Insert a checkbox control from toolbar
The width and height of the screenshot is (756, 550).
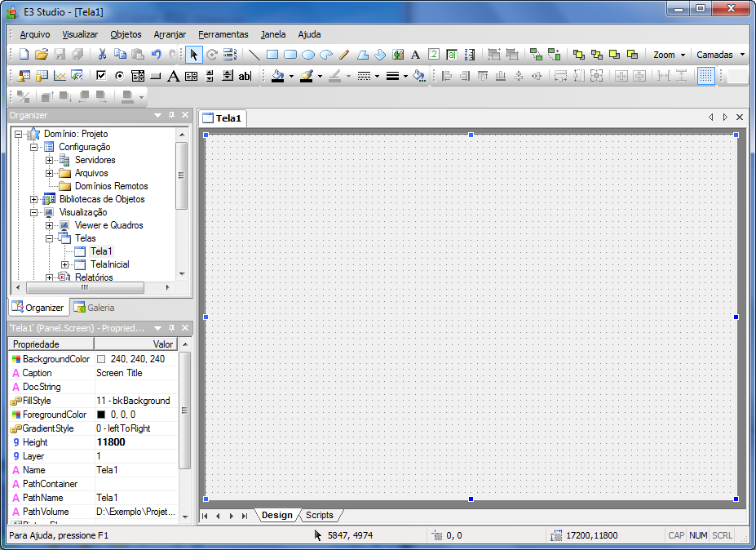(101, 76)
